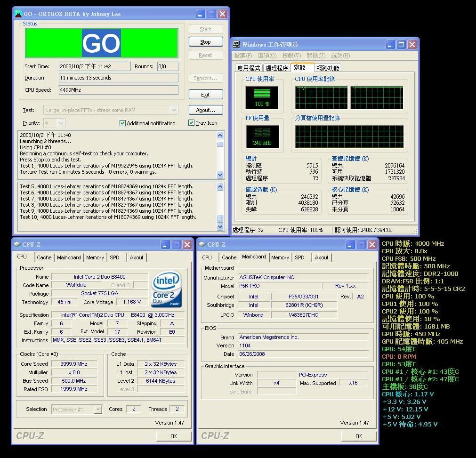Click the Name field Intel Core 2 Duo E8400

click(x=99, y=277)
